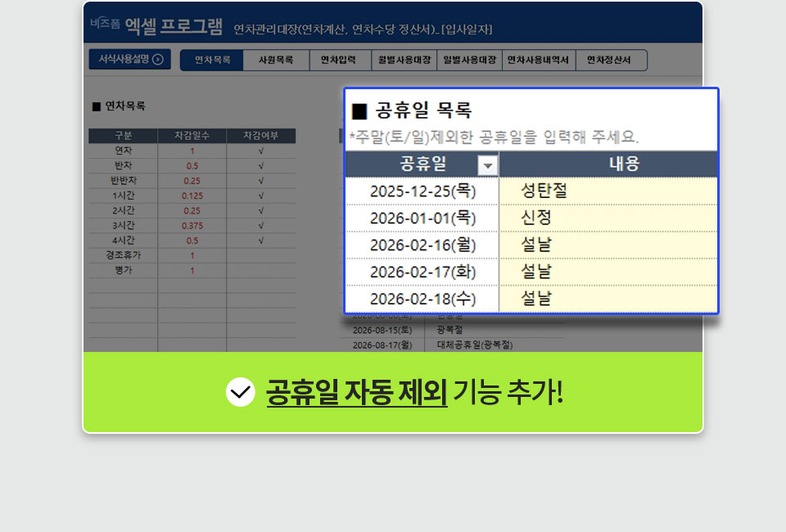The width and height of the screenshot is (786, 532).
Task: Click the 서식사용설명 button
Action: tap(130, 59)
